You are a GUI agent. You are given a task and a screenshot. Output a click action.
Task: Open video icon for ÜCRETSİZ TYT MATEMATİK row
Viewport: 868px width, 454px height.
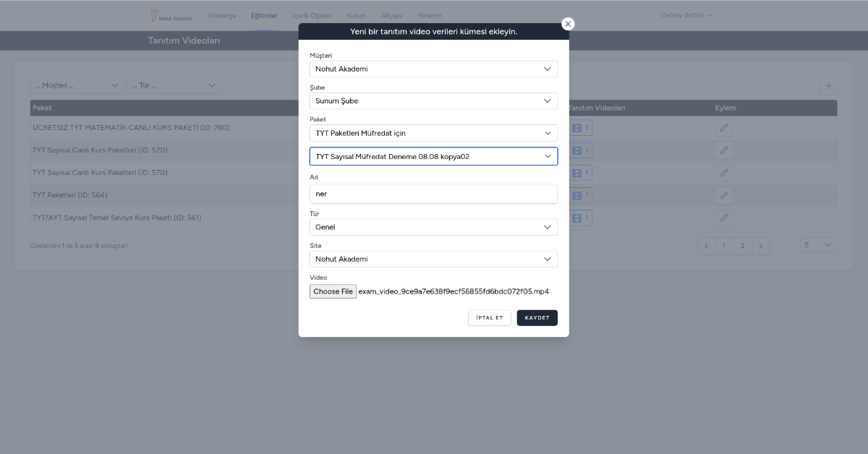580,128
